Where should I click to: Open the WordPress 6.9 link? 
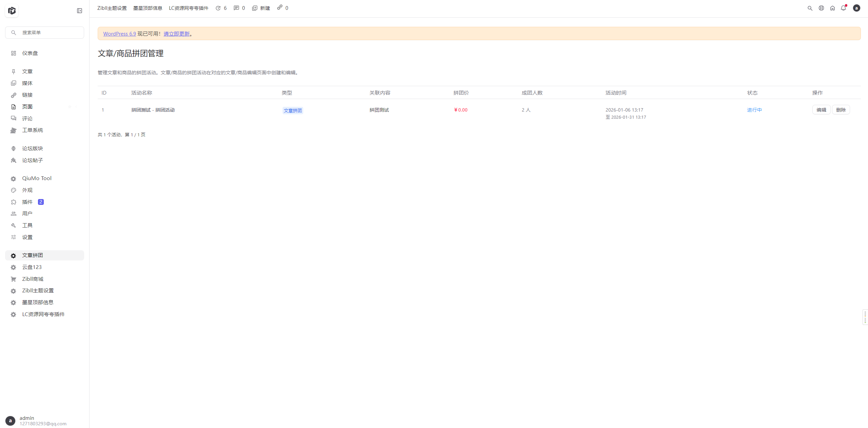[119, 34]
